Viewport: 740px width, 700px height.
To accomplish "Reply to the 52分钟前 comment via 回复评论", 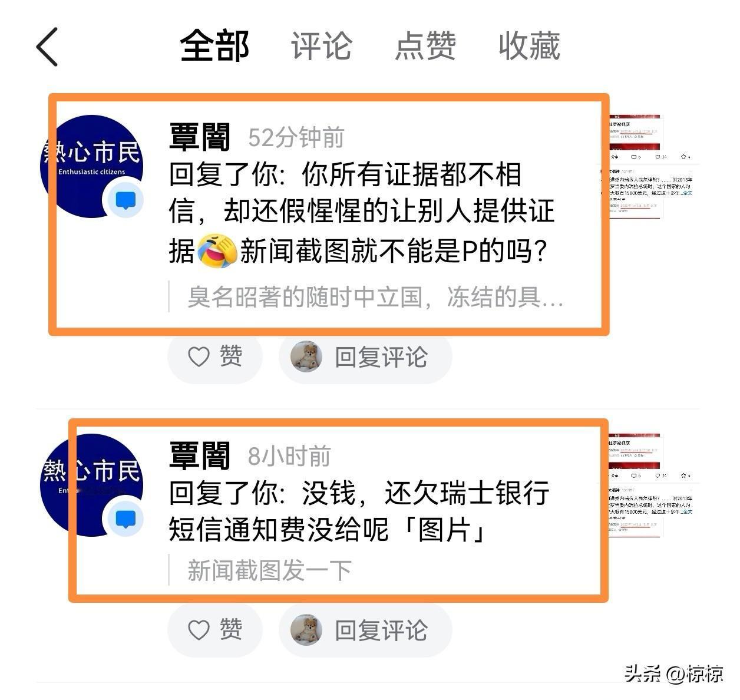I will (366, 356).
